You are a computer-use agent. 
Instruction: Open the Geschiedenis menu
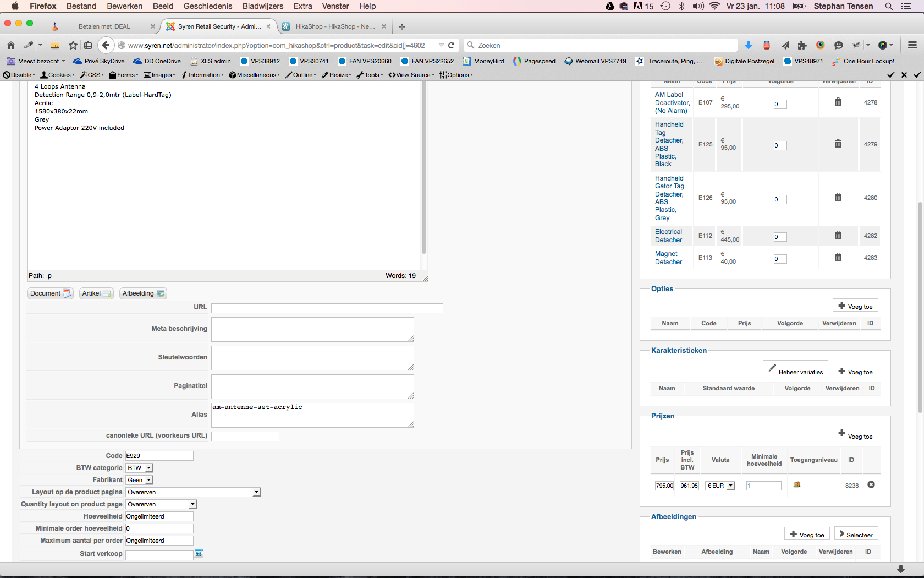(x=208, y=6)
